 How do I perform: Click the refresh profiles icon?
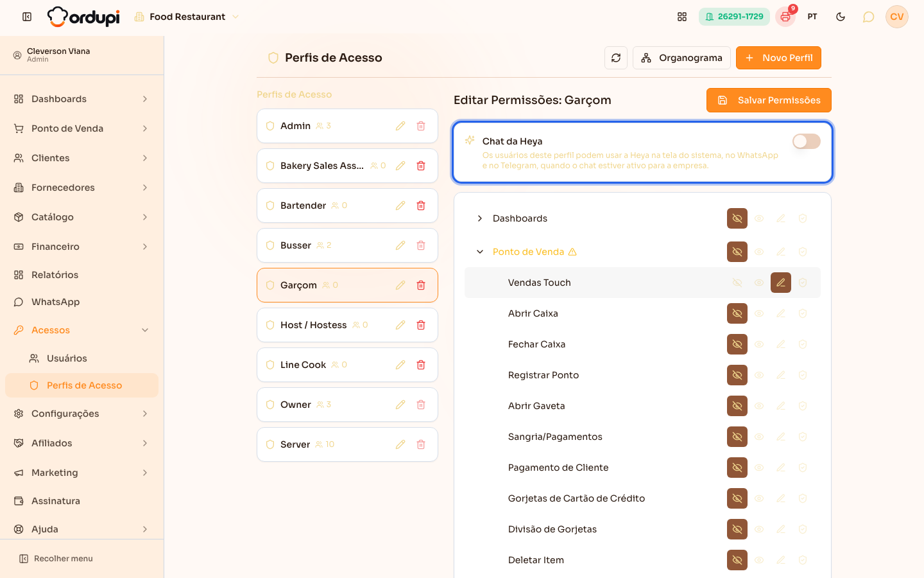click(x=616, y=58)
